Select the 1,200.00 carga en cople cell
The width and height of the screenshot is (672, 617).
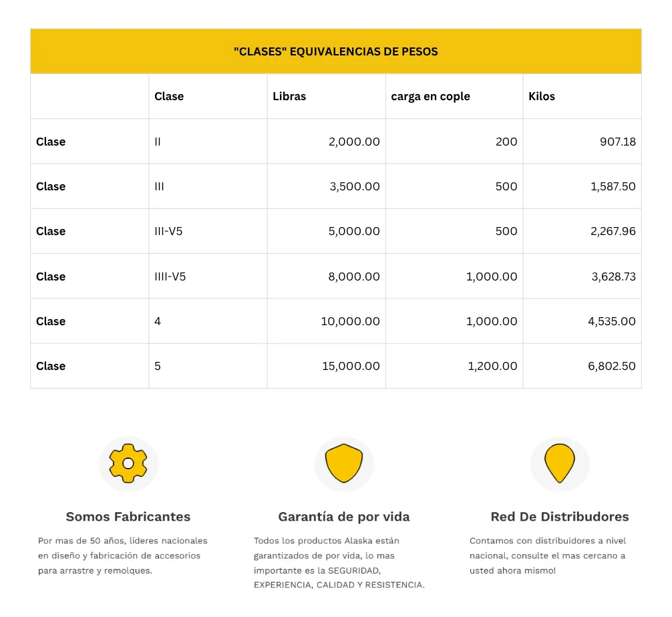click(x=492, y=366)
